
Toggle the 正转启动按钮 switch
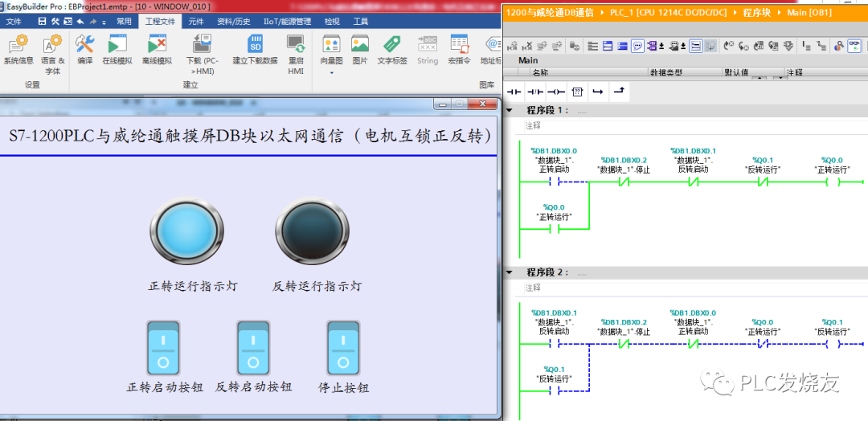pos(163,348)
